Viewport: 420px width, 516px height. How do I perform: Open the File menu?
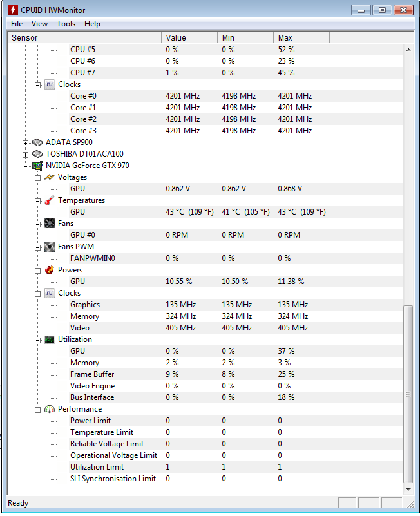17,24
